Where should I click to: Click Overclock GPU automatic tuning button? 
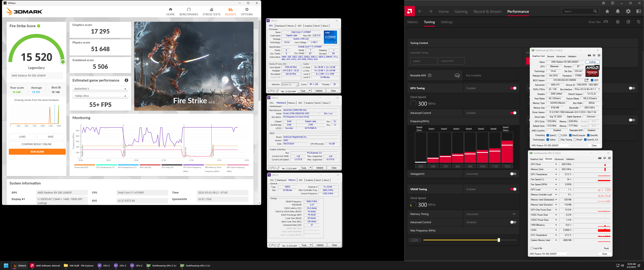(x=452, y=61)
